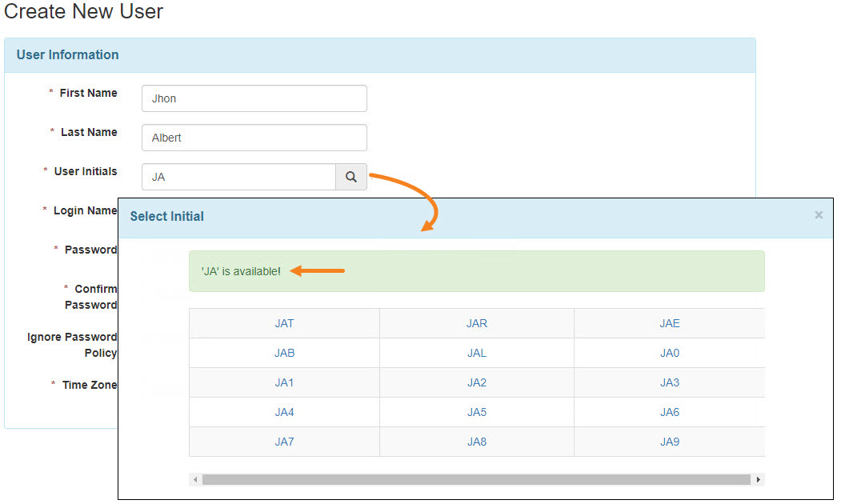Choose the JAL initial
The image size is (841, 504).
click(477, 353)
